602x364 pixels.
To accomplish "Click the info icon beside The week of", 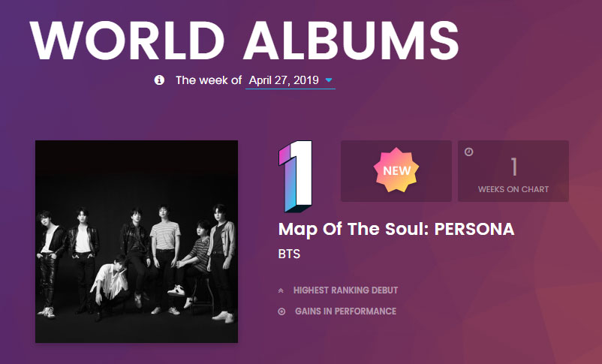I will coord(159,80).
